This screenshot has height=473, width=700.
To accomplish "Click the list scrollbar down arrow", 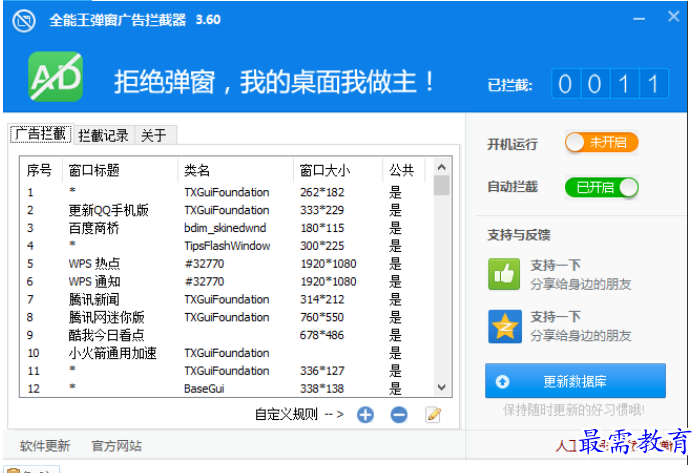I will coord(442,387).
